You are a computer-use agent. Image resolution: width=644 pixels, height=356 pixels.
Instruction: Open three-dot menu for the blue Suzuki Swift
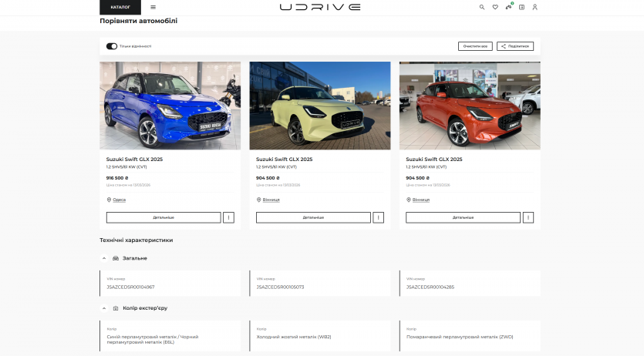coord(228,217)
